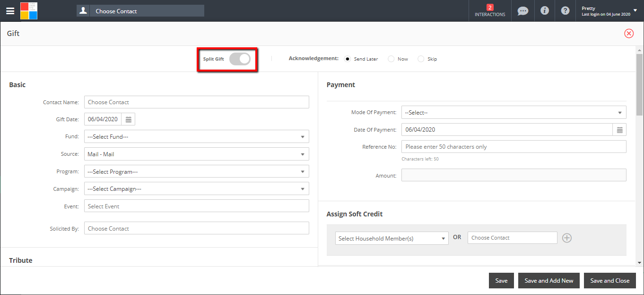Click the Reference No input field
This screenshot has width=644, height=295.
coord(513,147)
